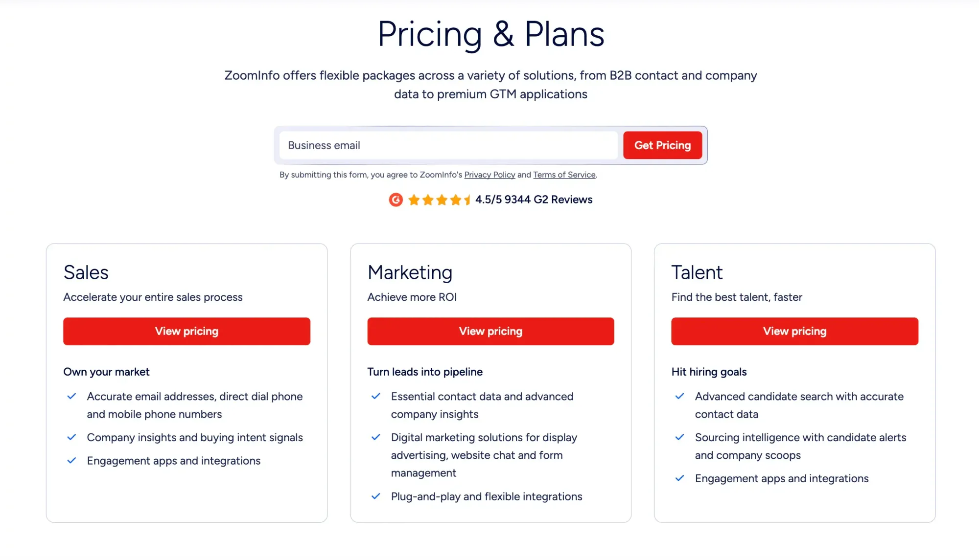Click the '4.5/5 9344 G2 Reviews' text
The width and height of the screenshot is (979, 560).
[x=534, y=200]
